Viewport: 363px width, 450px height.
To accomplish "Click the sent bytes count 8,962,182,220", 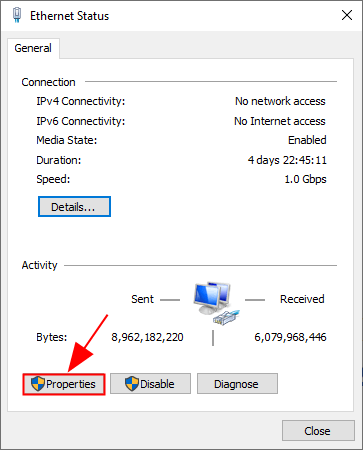I will click(x=147, y=337).
